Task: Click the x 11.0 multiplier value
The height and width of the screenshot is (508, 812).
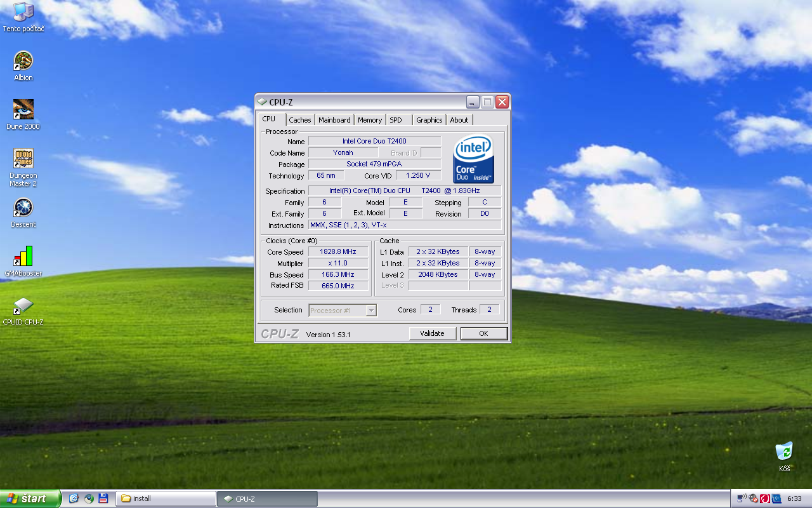Action: coord(338,263)
